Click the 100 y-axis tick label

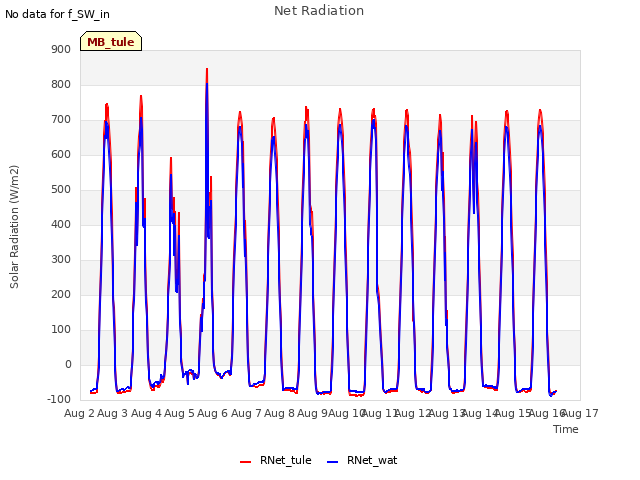[x=61, y=329]
